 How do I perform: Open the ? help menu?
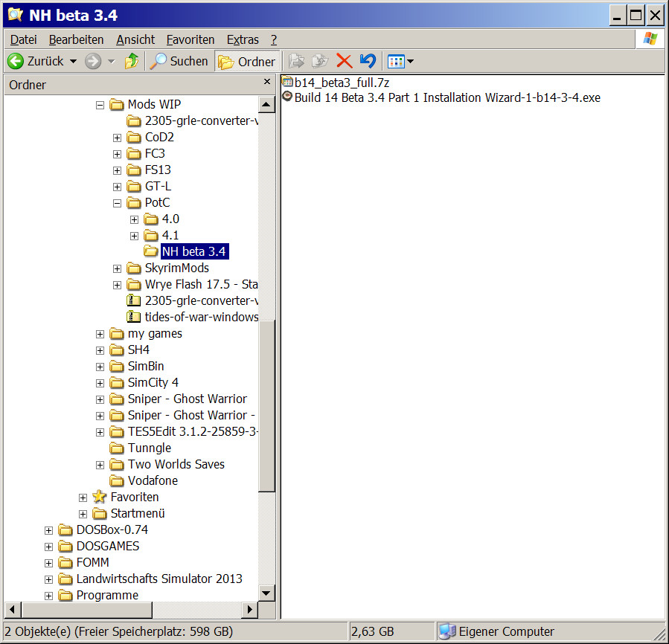click(x=274, y=39)
